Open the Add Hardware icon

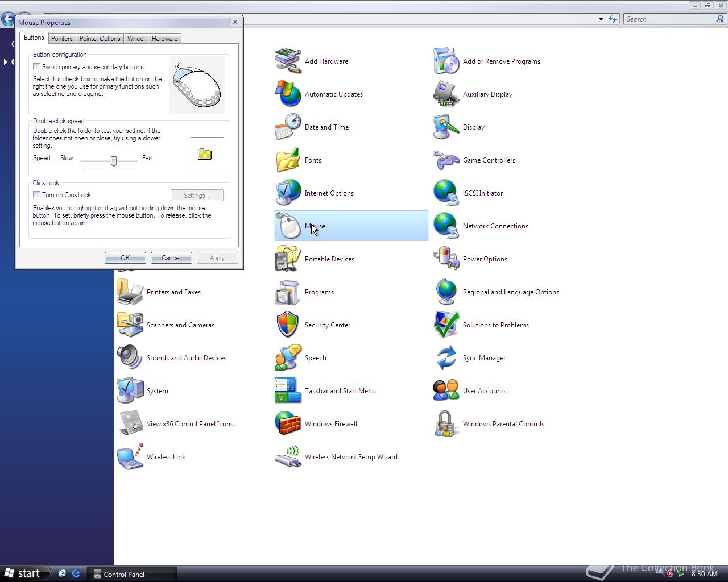point(288,61)
